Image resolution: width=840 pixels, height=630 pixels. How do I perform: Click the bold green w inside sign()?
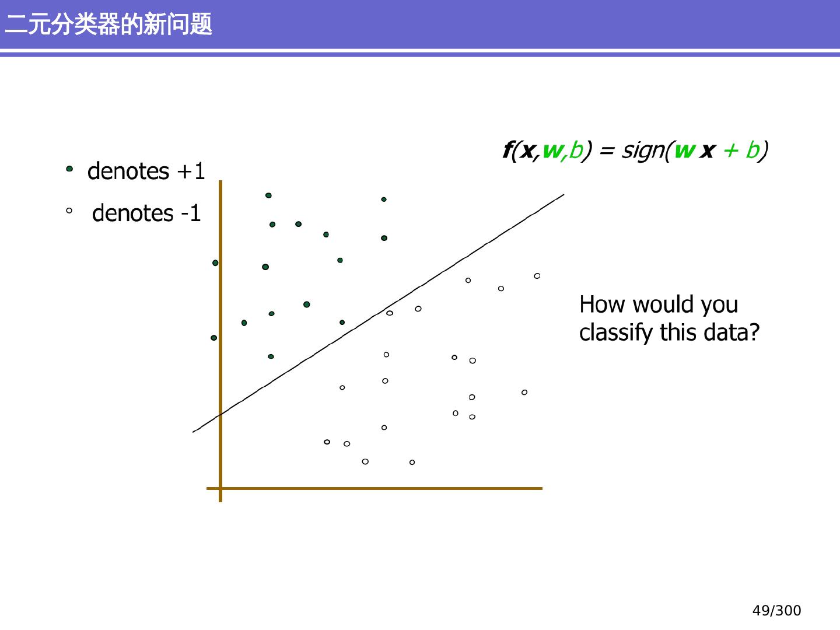684,150
